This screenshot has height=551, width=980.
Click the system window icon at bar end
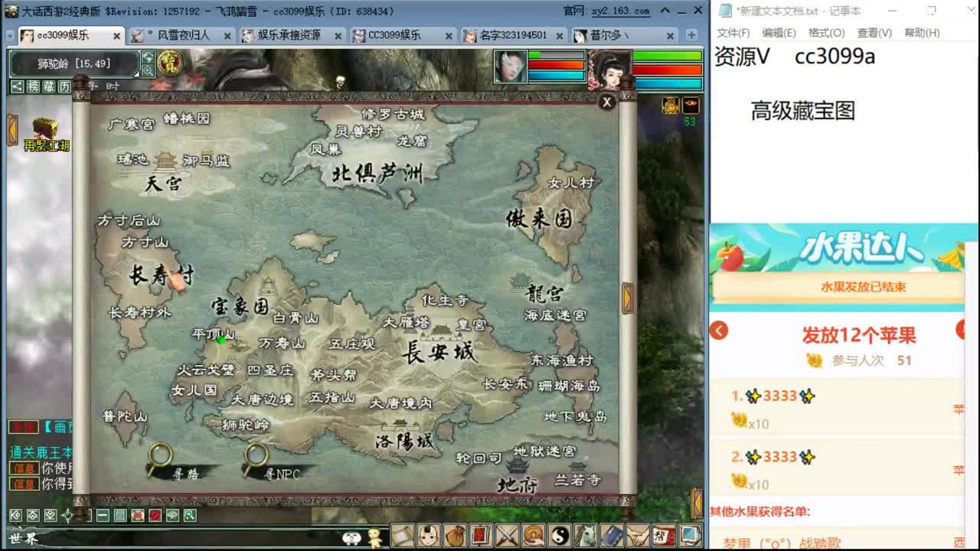click(690, 536)
